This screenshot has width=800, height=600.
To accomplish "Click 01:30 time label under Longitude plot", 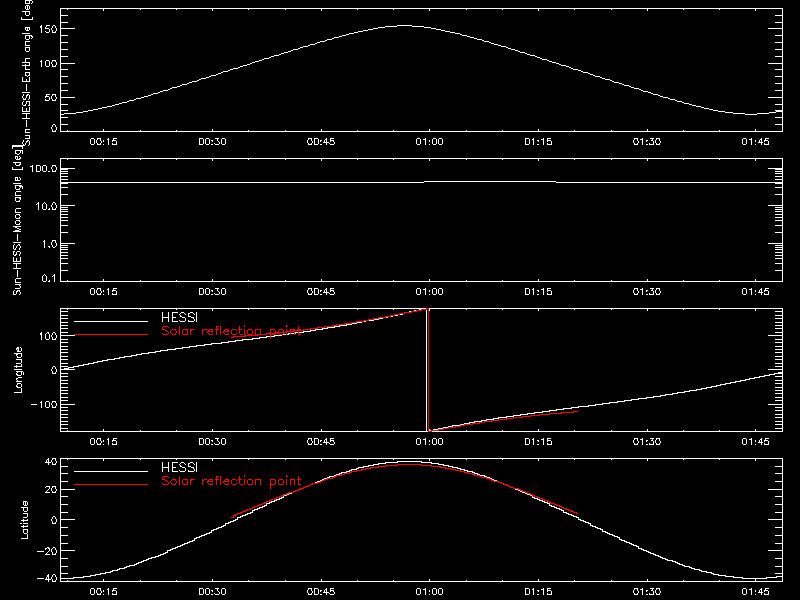I will click(x=647, y=442).
